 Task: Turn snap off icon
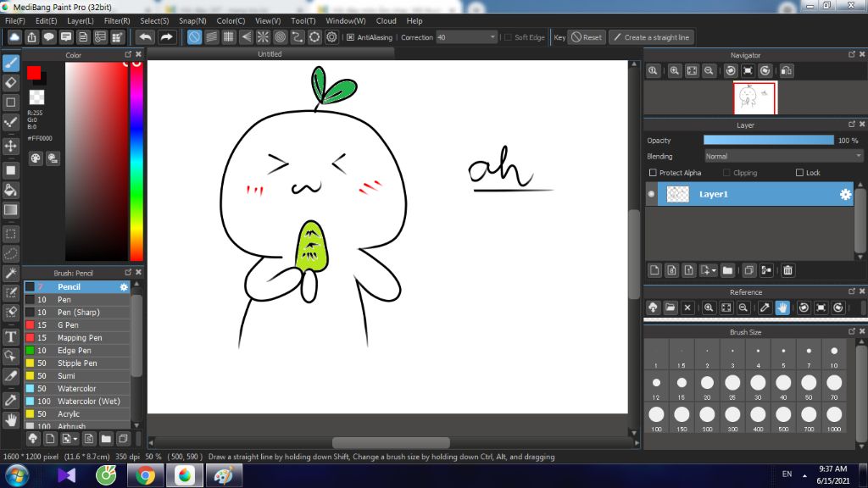click(194, 37)
